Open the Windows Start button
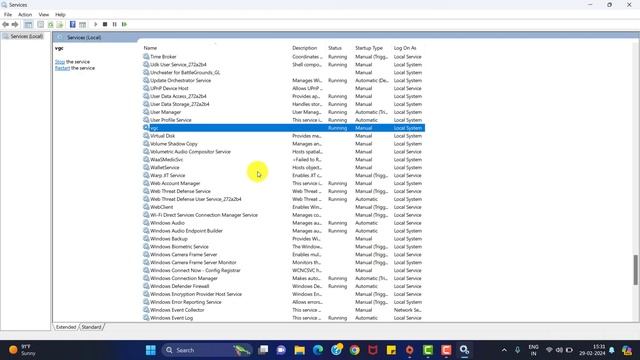This screenshot has height=360, width=640. 151,350
